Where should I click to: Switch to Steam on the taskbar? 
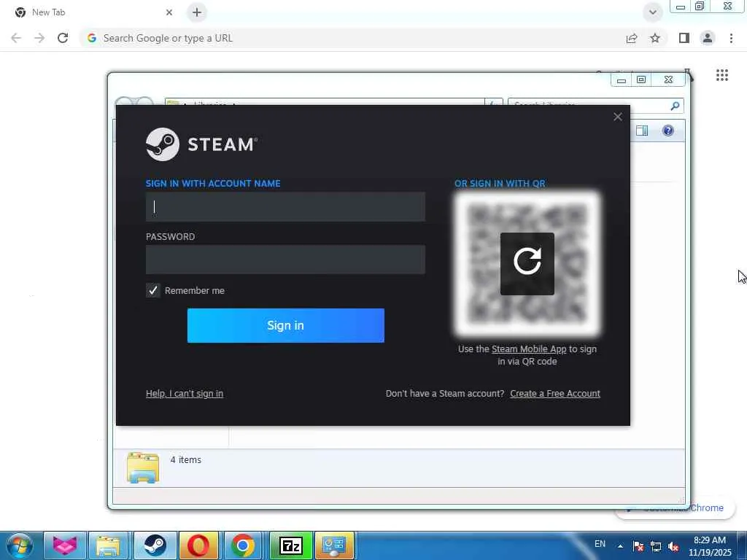(x=155, y=545)
